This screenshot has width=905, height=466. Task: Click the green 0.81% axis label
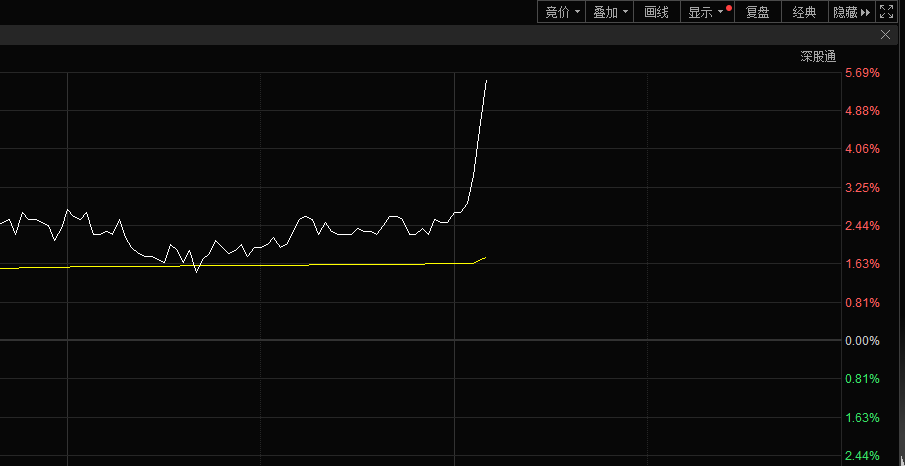click(x=862, y=379)
